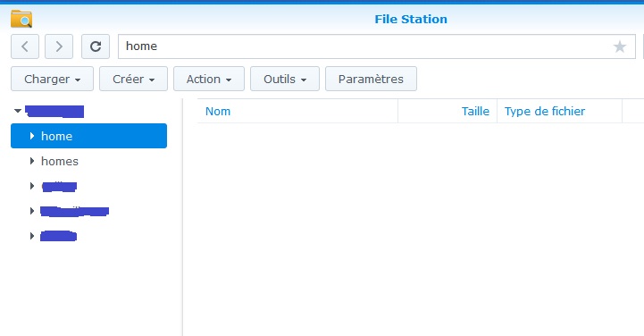Expand the homes folder tree arrow
The image size is (644, 336).
(32, 161)
